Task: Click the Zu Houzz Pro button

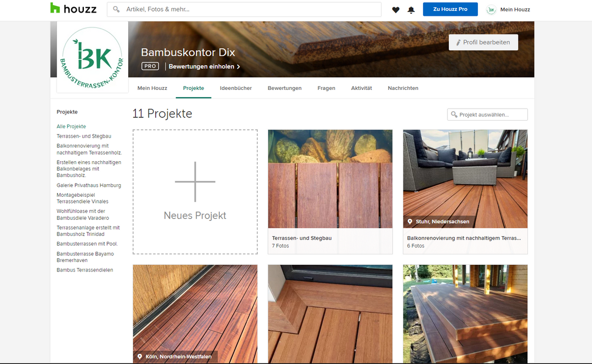Action: tap(450, 9)
